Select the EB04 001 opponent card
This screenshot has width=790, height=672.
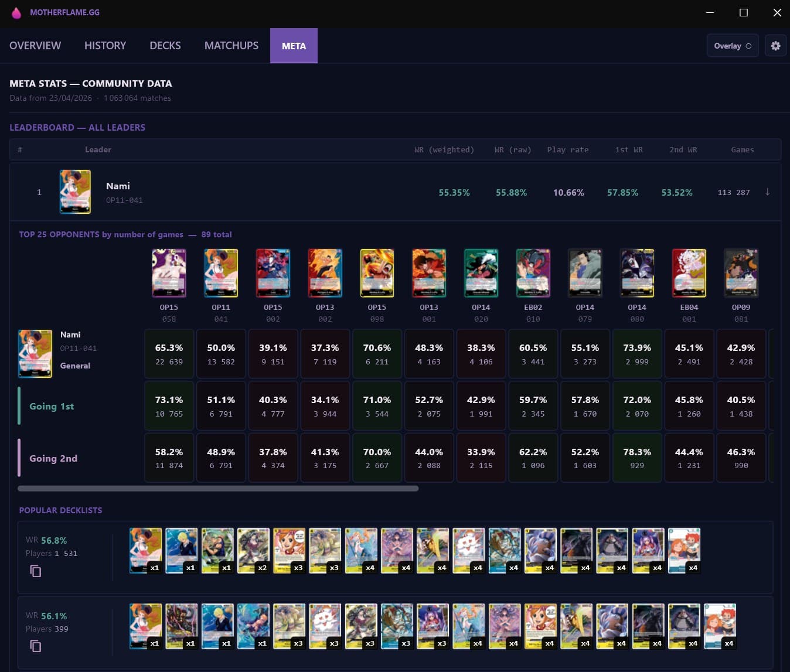(x=689, y=273)
